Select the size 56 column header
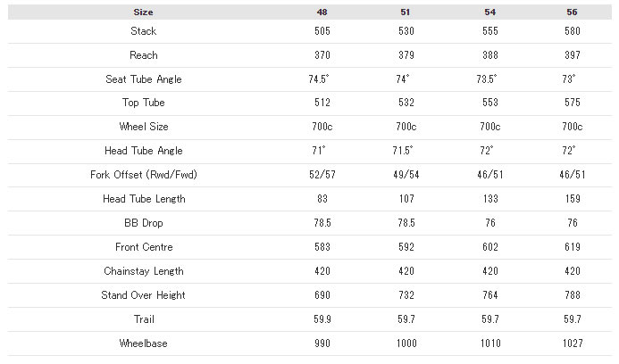619x364 pixels. 572,12
